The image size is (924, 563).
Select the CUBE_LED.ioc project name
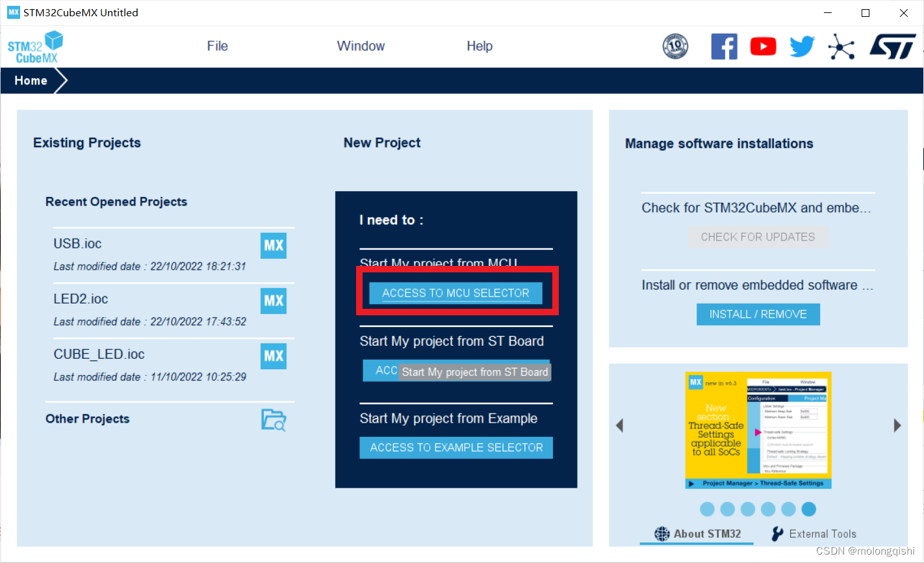(99, 354)
